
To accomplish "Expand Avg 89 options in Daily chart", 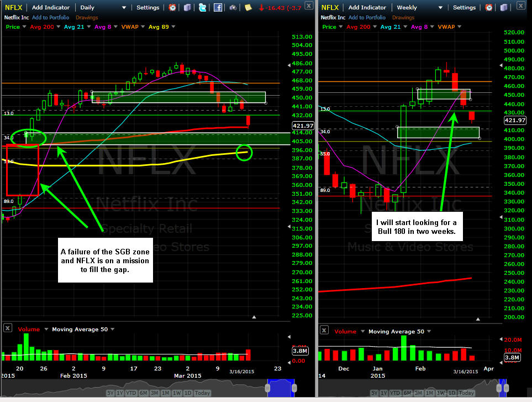I will pos(173,27).
